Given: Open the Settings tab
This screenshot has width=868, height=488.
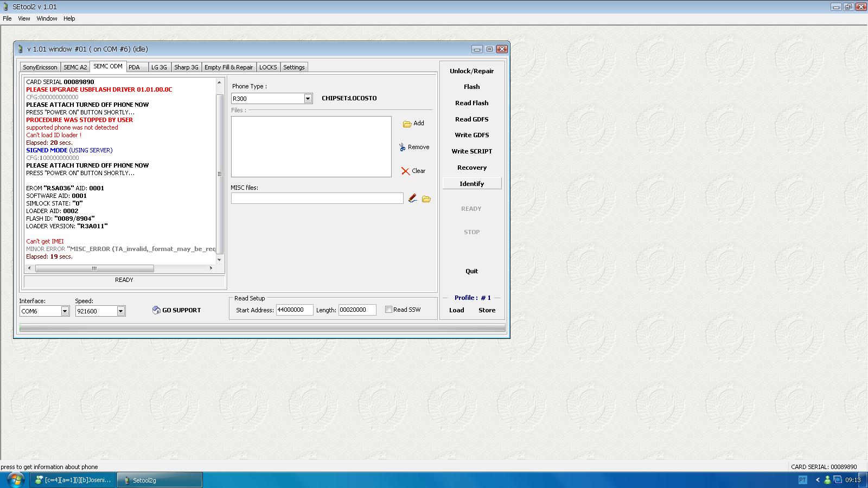Looking at the screenshot, I should click(x=294, y=67).
